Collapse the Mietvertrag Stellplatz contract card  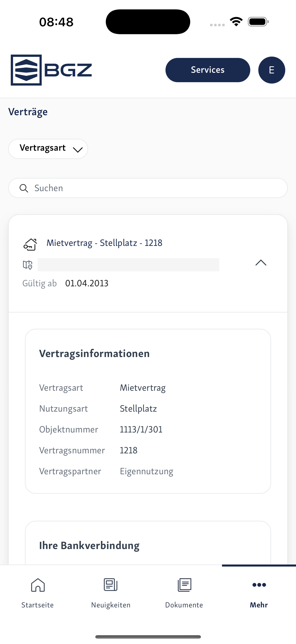261,263
